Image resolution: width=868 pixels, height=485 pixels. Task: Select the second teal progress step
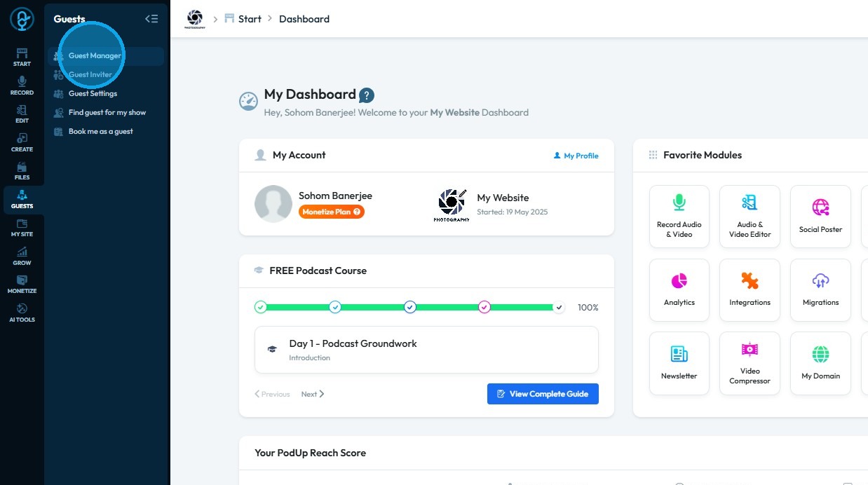(335, 307)
